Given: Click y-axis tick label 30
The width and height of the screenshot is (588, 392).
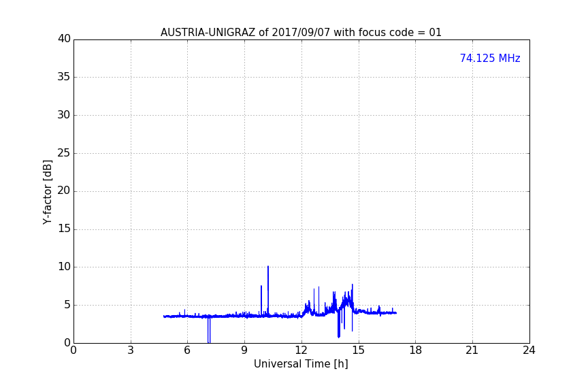Looking at the screenshot, I should 64,115.
